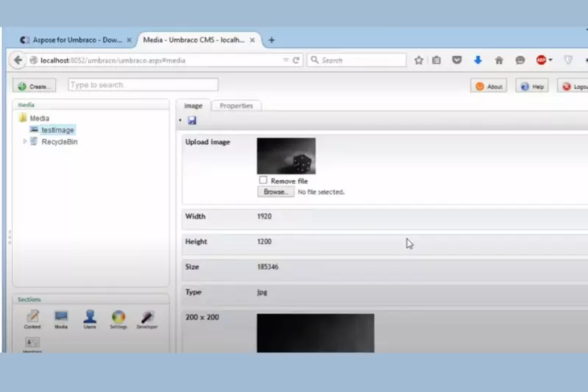Expand the RecycleBin node arrow
588x392 pixels.
(25, 141)
